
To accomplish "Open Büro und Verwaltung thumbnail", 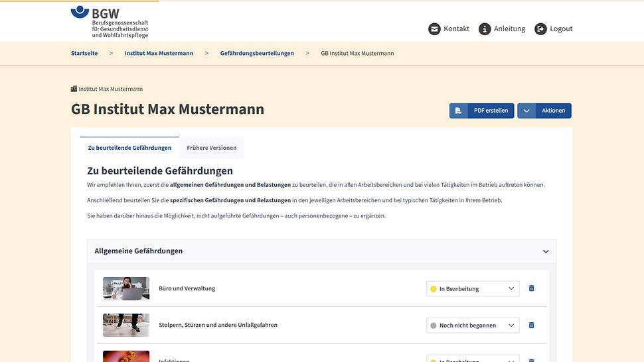I will click(x=126, y=288).
